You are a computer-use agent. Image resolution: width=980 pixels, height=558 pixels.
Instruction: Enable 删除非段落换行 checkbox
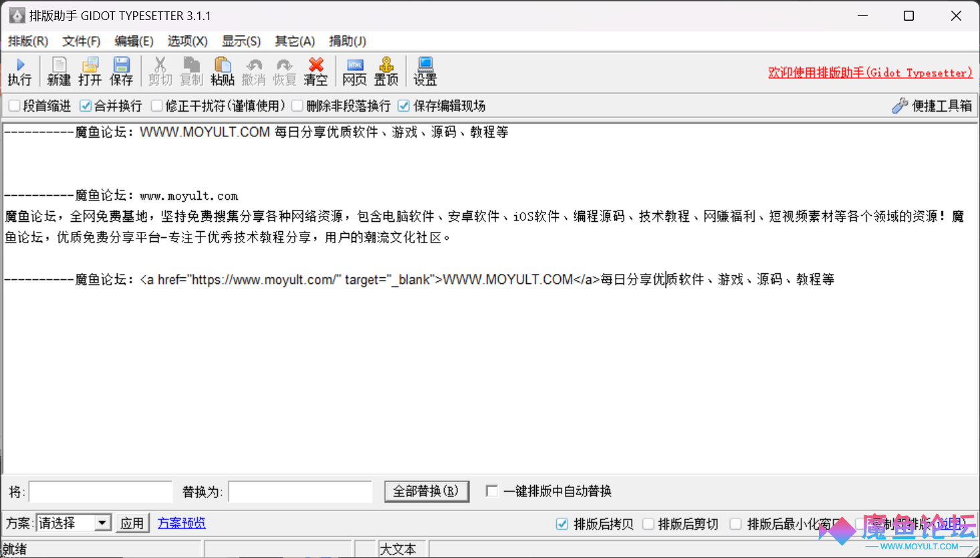(297, 106)
